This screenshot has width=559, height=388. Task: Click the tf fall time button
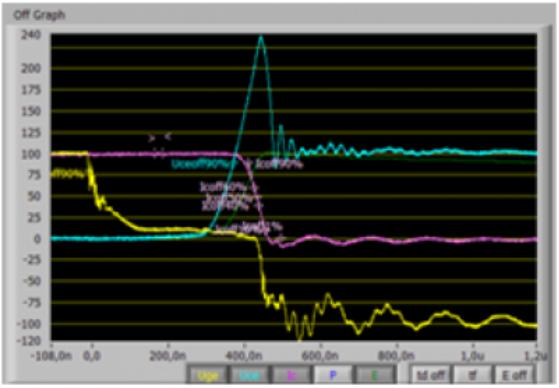click(x=473, y=375)
